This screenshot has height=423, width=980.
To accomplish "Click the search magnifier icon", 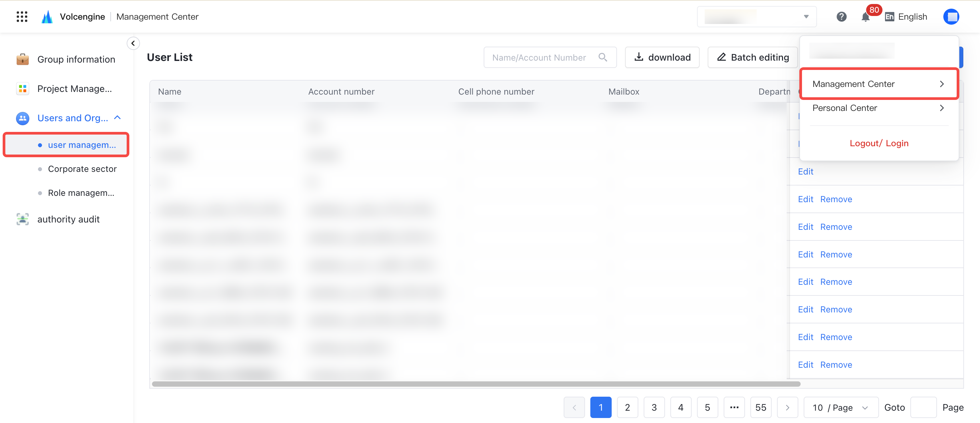I will (603, 57).
